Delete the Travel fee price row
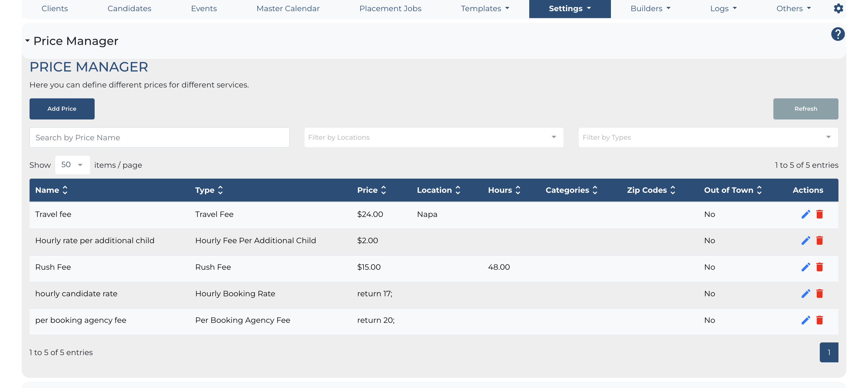 point(819,214)
